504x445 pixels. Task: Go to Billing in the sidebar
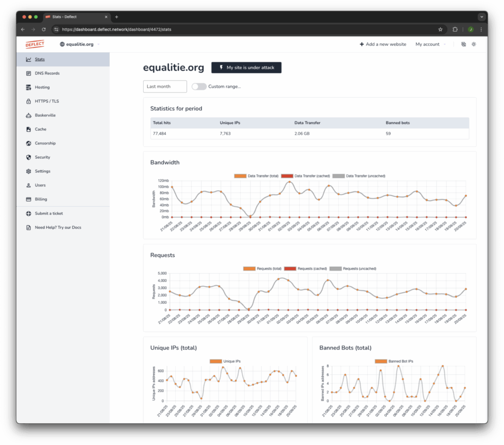coord(40,199)
